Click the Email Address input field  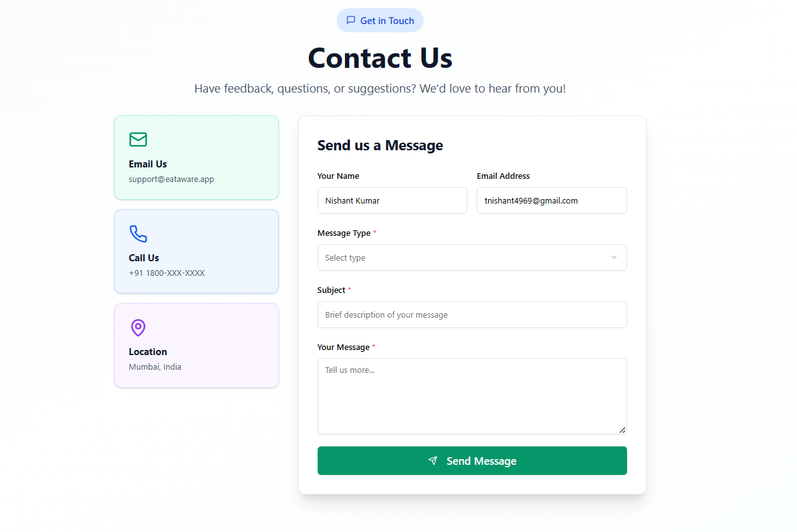click(552, 200)
